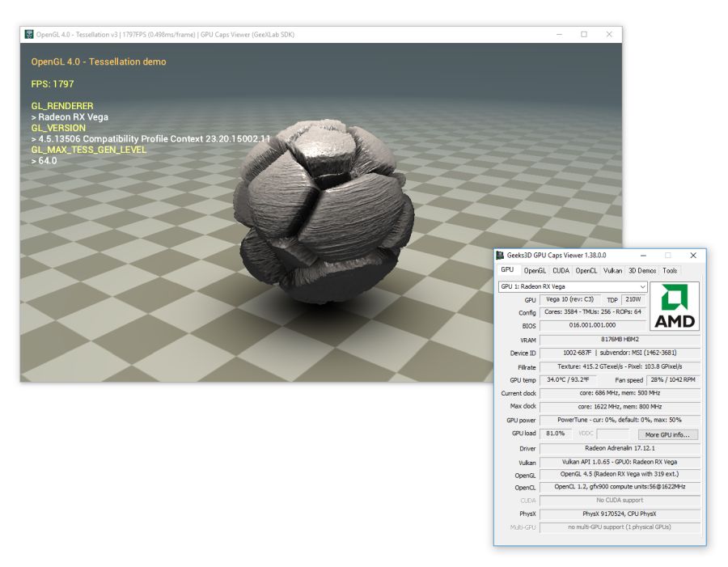728x567 pixels.
Task: Click the GPU load 81.0% value
Action: click(x=556, y=434)
